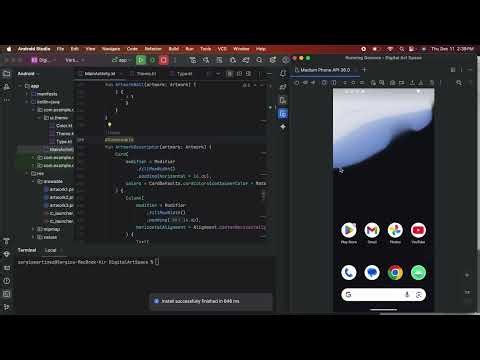Click the lightbulb quick-fix icon in editor
480x360 pixels.
pos(109,125)
